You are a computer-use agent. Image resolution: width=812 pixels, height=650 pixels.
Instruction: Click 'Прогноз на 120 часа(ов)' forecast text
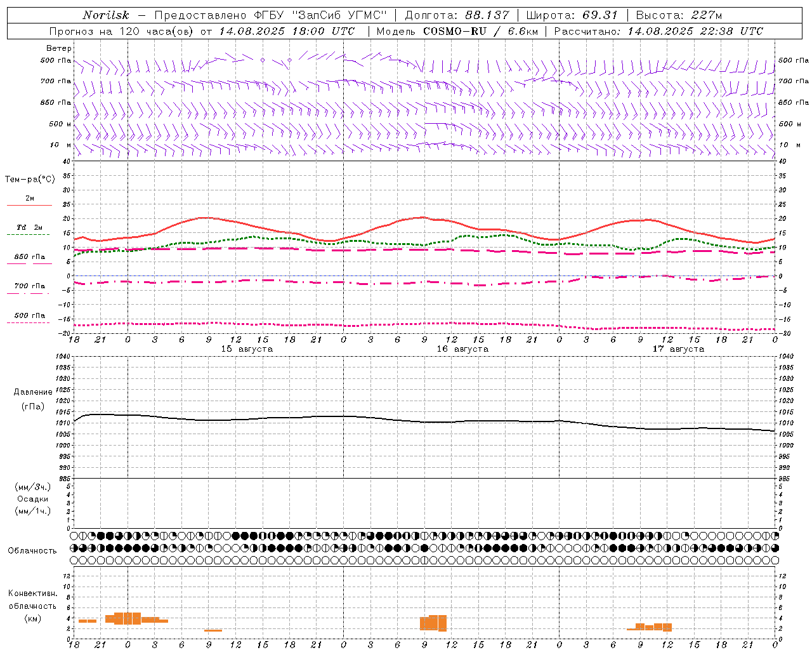coord(122,31)
